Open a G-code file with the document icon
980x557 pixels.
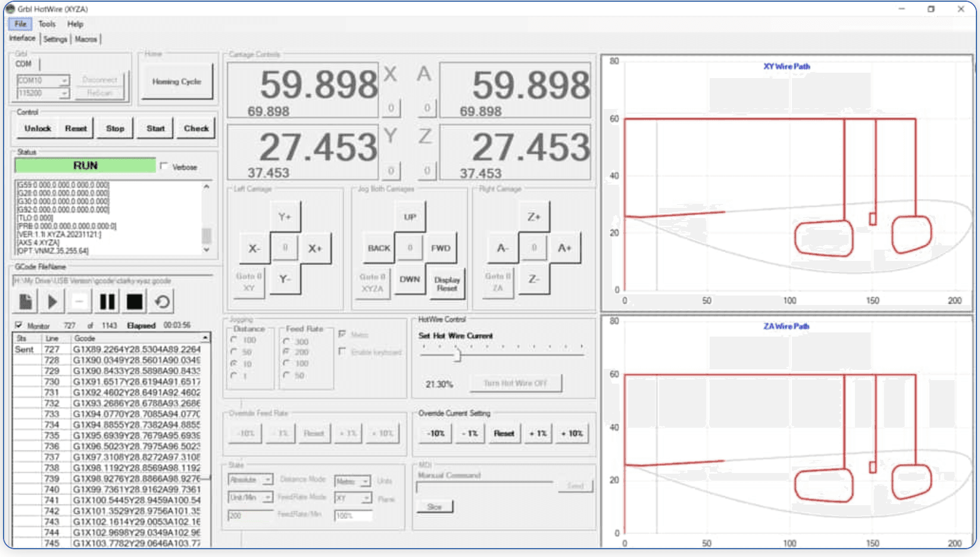[x=25, y=301]
